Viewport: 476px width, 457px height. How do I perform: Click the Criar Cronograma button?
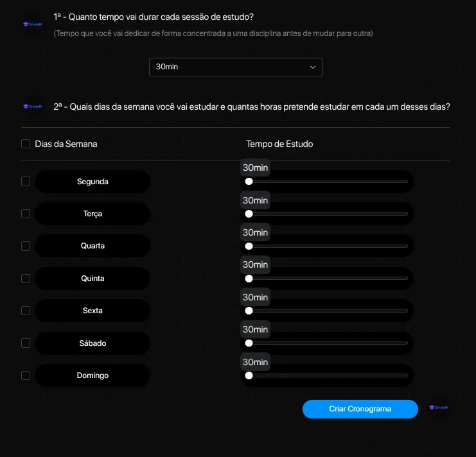pyautogui.click(x=360, y=409)
